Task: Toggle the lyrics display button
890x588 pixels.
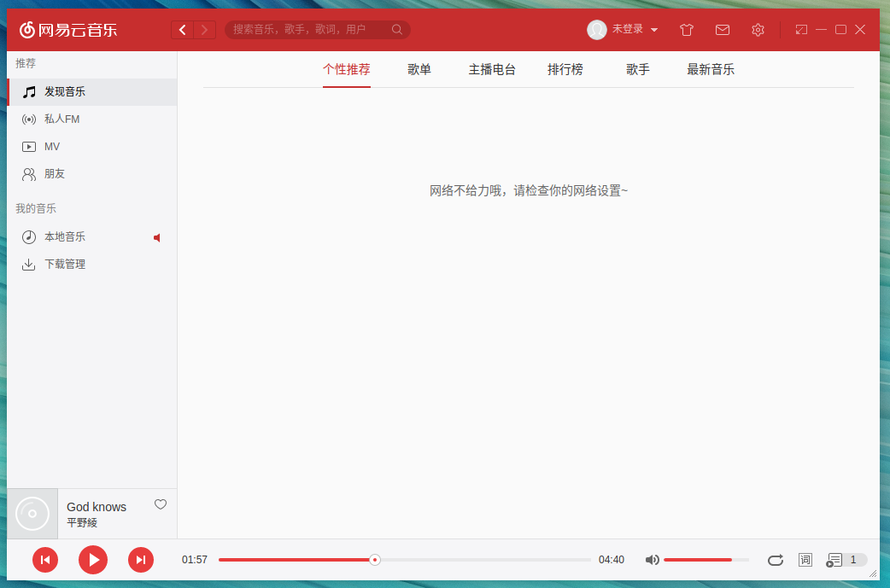Action: tap(805, 560)
